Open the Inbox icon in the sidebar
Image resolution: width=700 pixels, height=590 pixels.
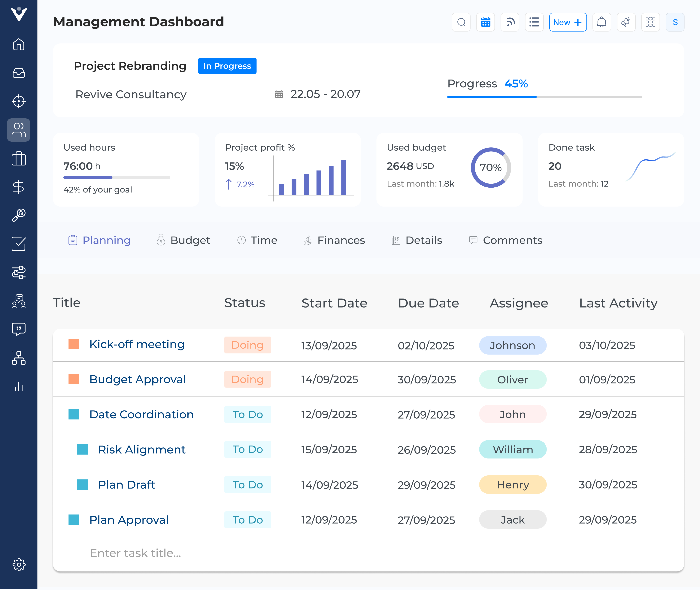19,73
